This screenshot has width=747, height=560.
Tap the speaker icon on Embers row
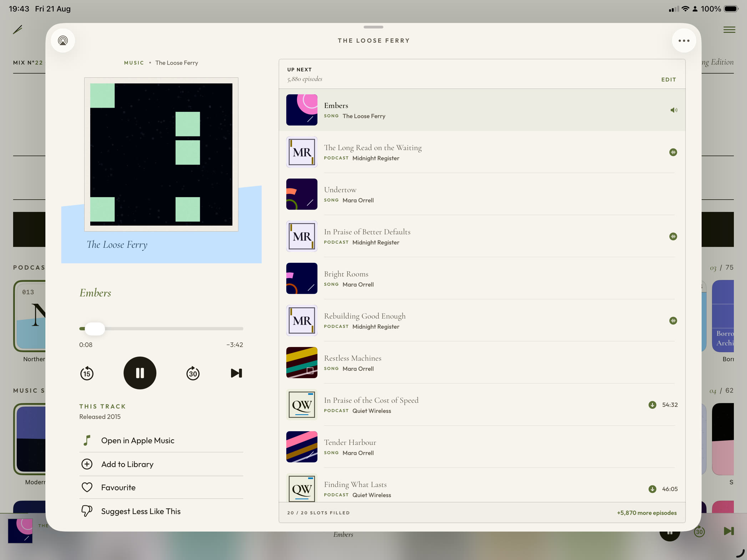(x=673, y=110)
